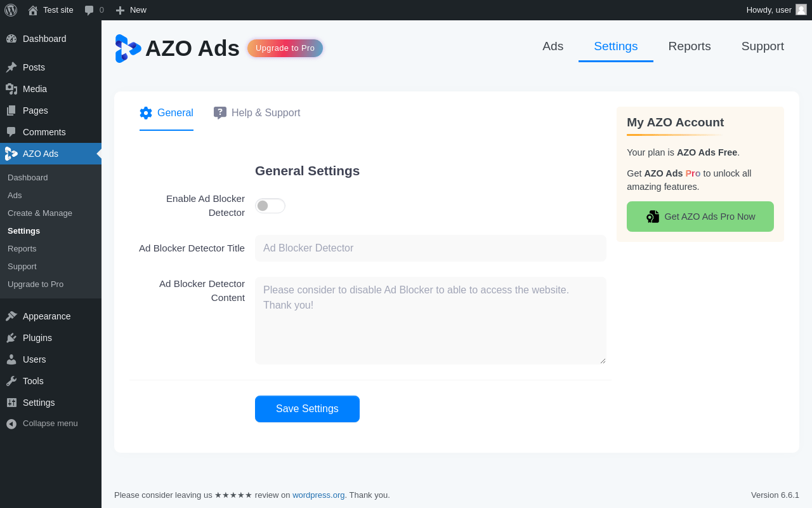Click the Save Settings button
Screen dimensions: 812x508
coord(307,409)
